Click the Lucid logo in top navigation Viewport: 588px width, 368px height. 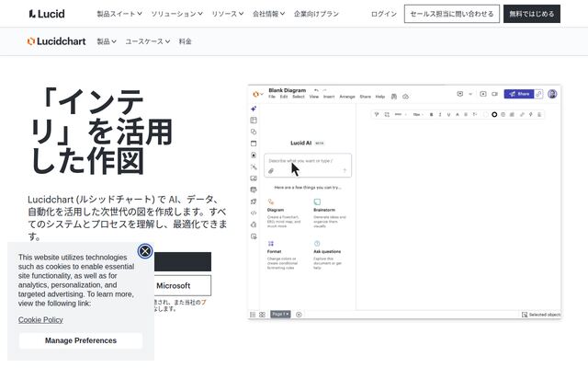pos(47,14)
